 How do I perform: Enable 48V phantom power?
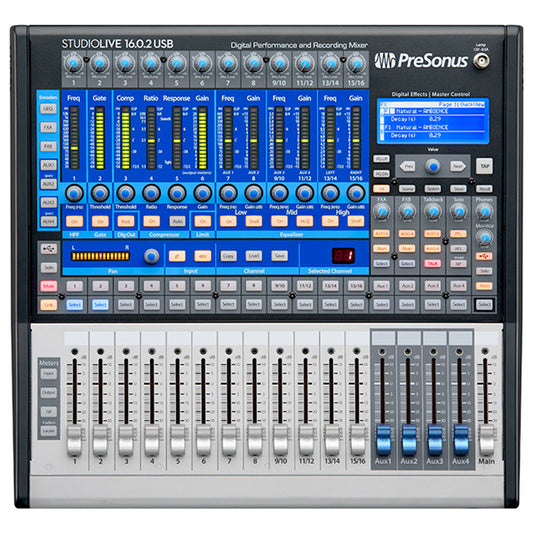coord(203,256)
